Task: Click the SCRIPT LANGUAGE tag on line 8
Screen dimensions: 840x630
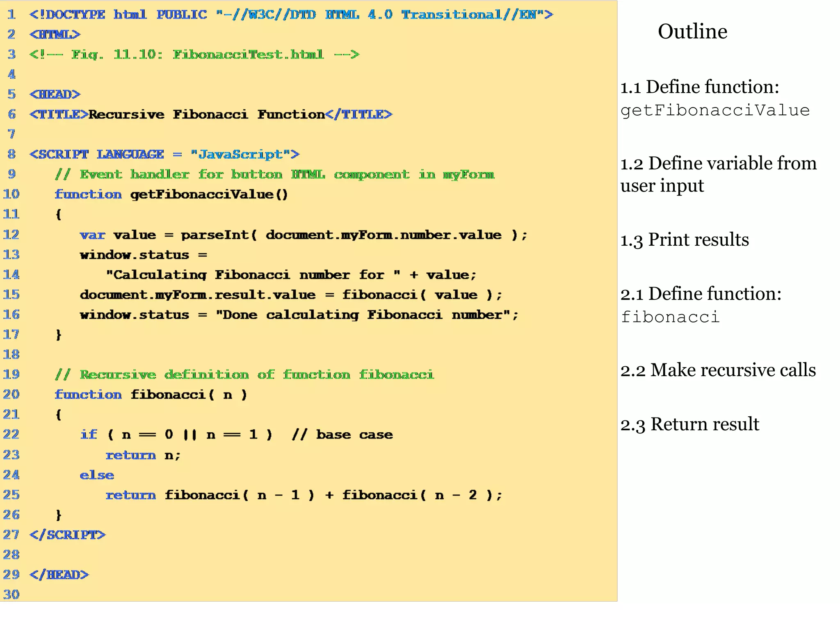Action: tap(164, 155)
